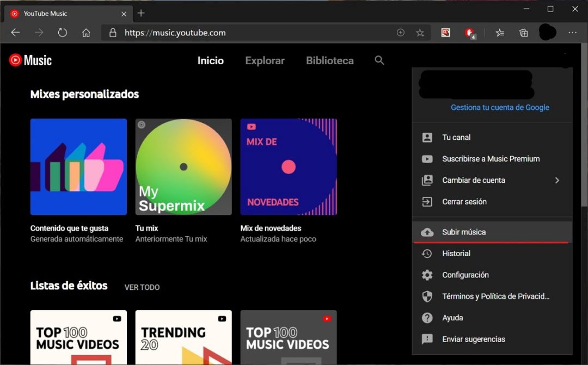Click the Tu canal person icon

click(x=427, y=138)
